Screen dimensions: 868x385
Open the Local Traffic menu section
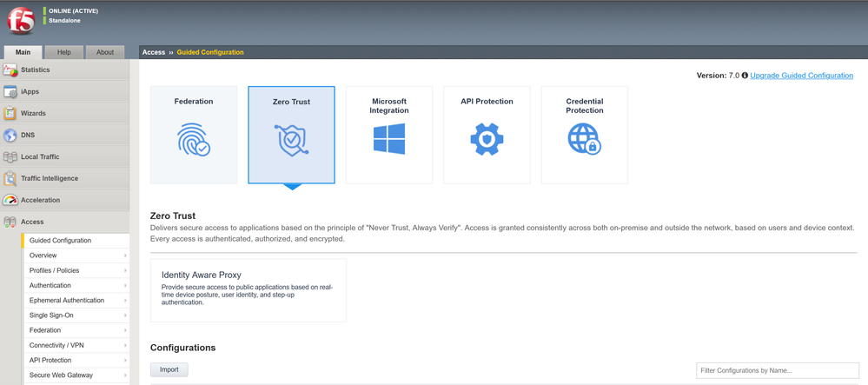point(65,156)
